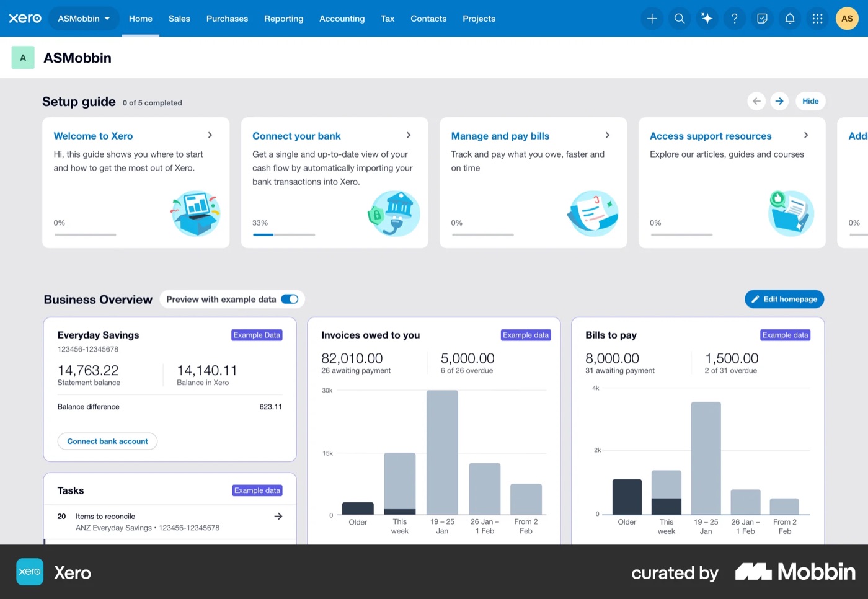Image resolution: width=868 pixels, height=599 pixels.
Task: Click the Connect your bank illustration
Action: coord(394,213)
